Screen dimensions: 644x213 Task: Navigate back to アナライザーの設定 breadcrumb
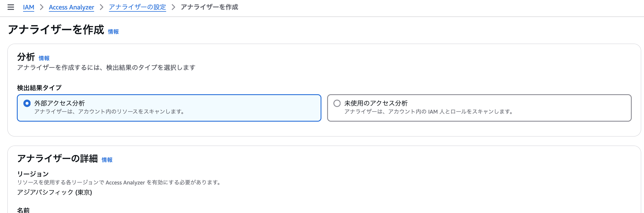(x=137, y=7)
